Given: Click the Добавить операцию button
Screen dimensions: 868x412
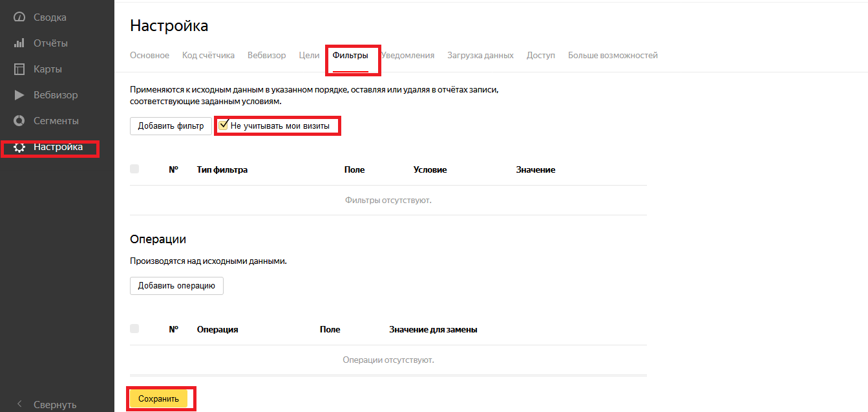Looking at the screenshot, I should (176, 286).
